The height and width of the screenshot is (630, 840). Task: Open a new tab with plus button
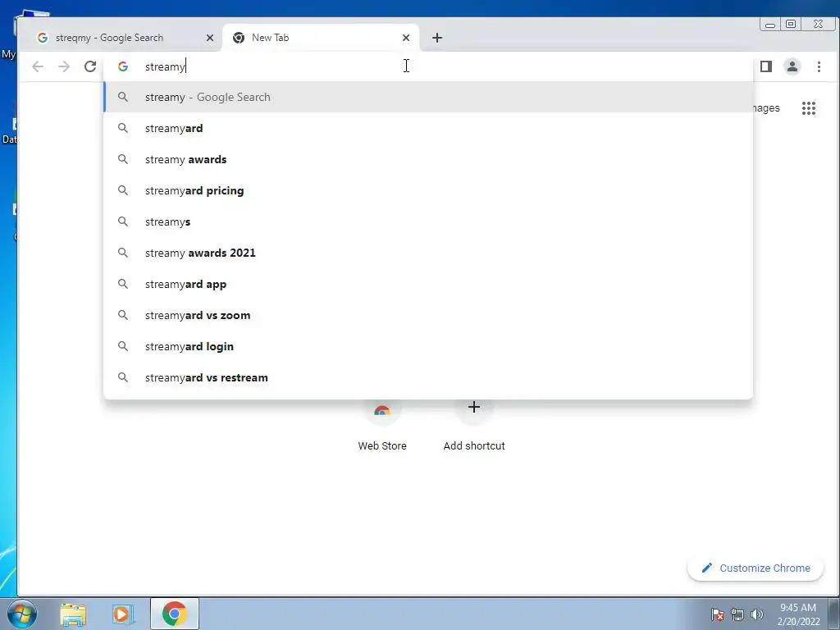coord(437,38)
